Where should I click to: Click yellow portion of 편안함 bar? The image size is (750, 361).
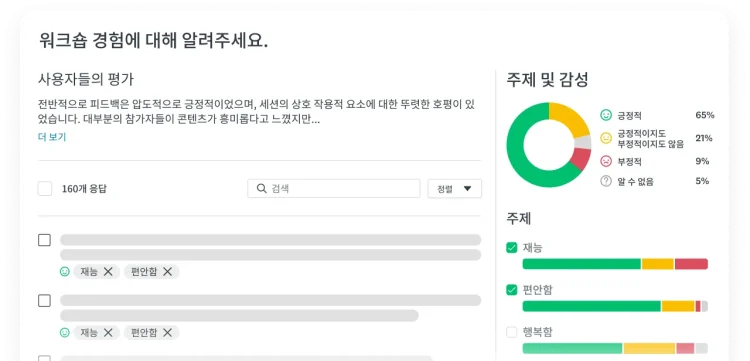678,306
